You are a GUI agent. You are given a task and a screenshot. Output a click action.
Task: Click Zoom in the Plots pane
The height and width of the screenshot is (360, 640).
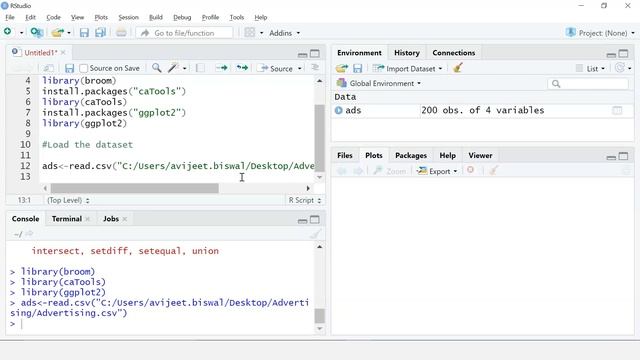[x=390, y=171]
